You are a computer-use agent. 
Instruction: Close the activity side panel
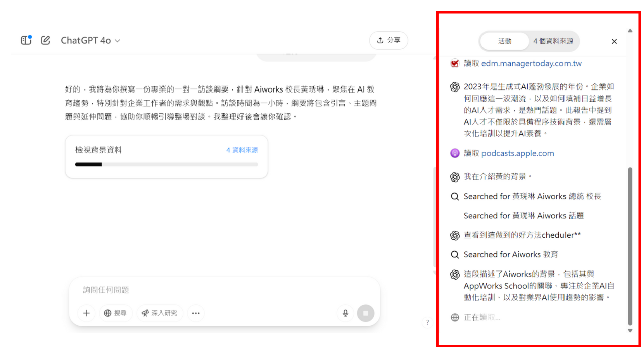coord(614,41)
